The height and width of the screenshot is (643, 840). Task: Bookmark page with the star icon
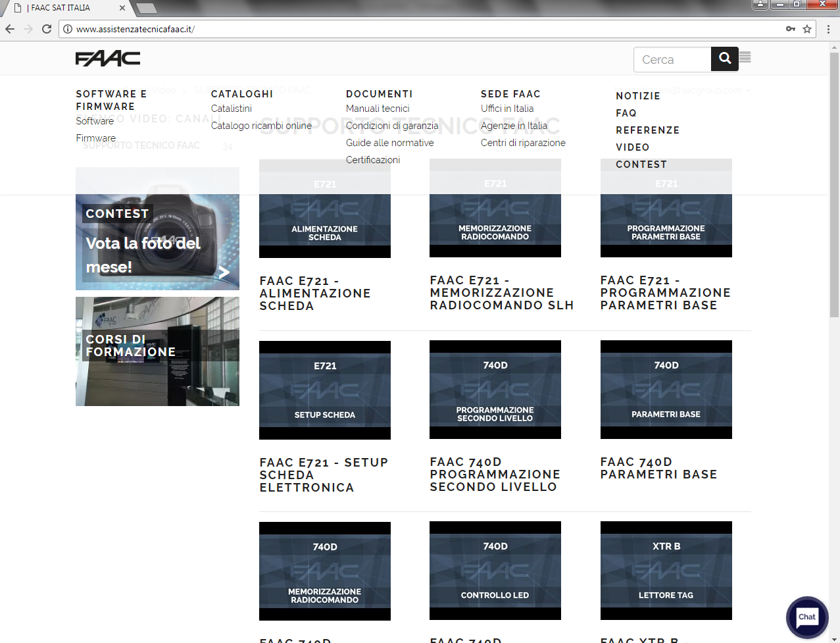click(807, 29)
